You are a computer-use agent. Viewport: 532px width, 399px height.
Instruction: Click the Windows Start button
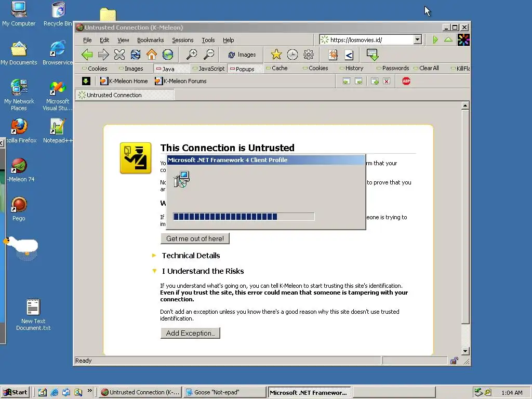15,392
